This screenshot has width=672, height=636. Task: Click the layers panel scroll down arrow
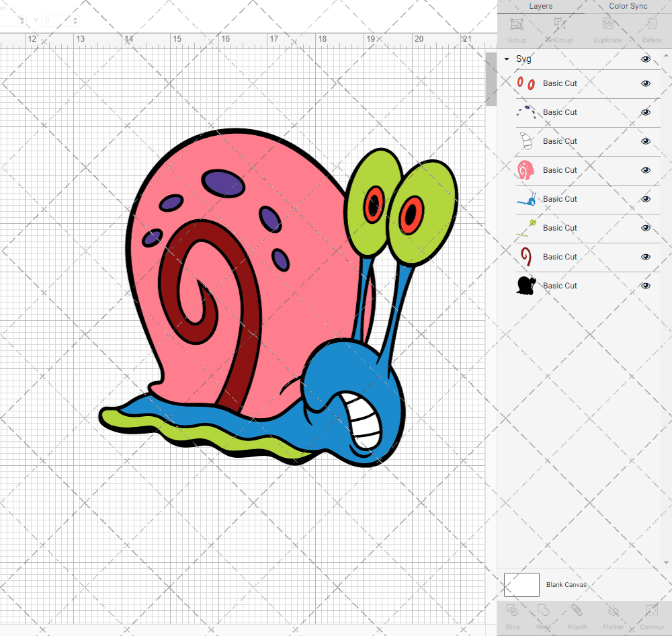(x=665, y=563)
